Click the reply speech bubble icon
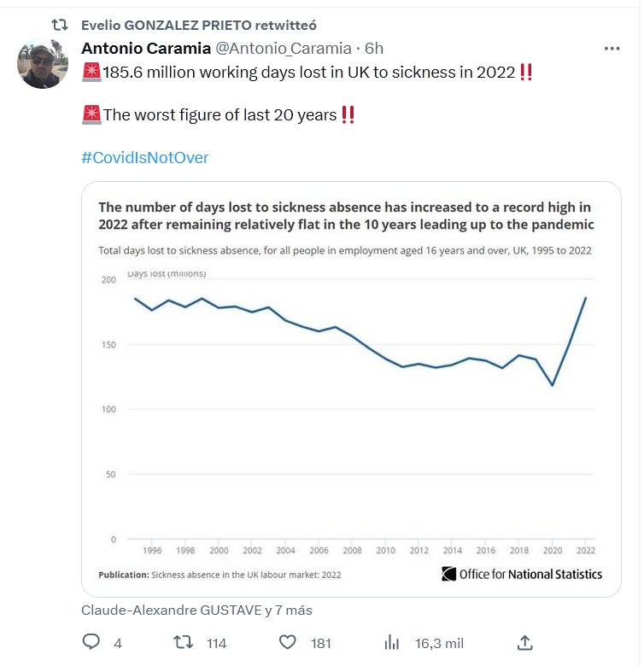Image resolution: width=644 pixels, height=666 pixels. coord(91,642)
